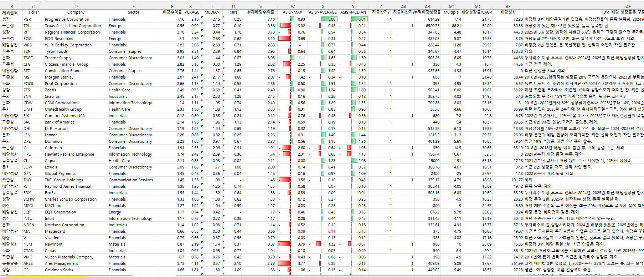Select the EOG Resources cell
Screen dimensions: 644x277
[x=76, y=39]
